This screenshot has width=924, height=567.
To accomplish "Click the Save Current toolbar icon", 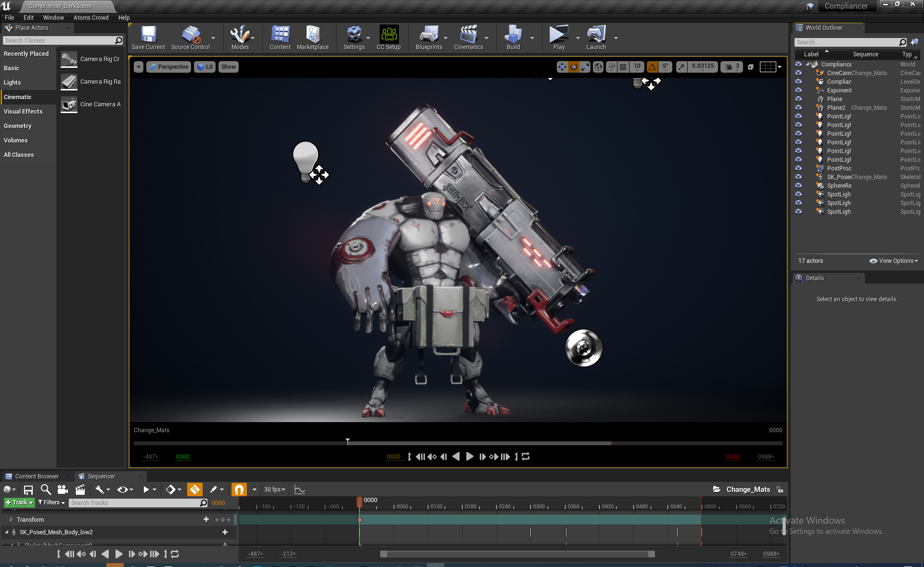I will pyautogui.click(x=148, y=38).
